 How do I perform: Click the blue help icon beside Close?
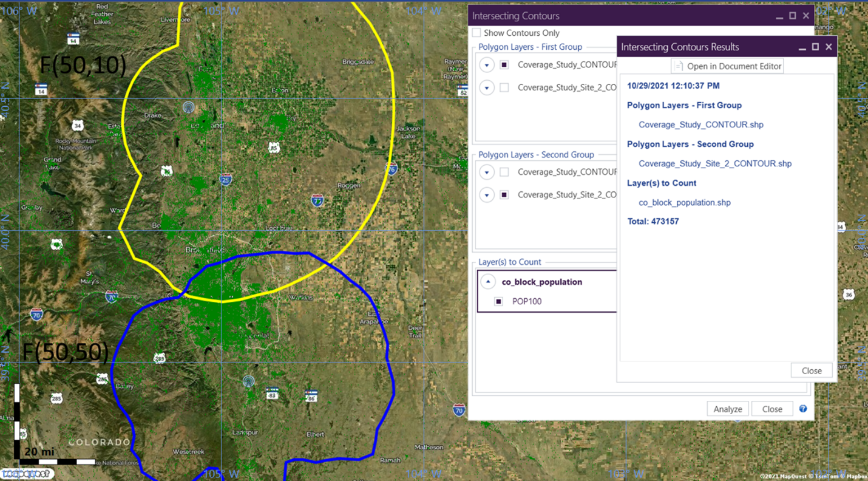click(802, 409)
